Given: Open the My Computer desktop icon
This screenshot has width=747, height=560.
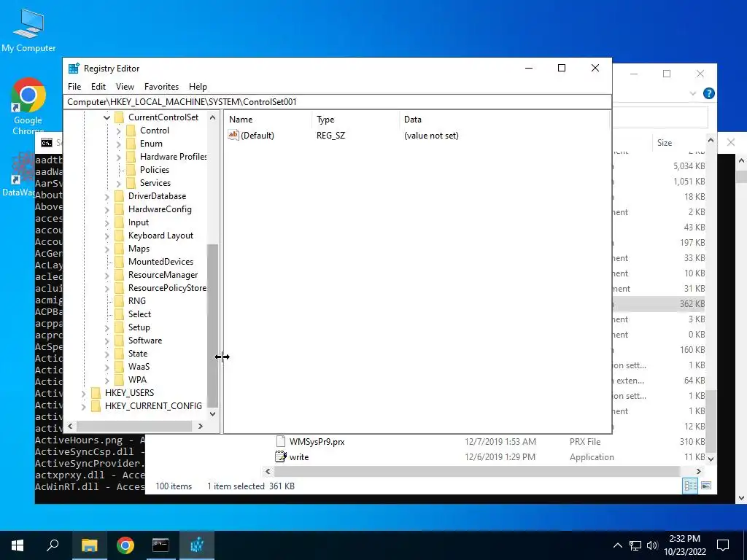Looking at the screenshot, I should tap(28, 30).
